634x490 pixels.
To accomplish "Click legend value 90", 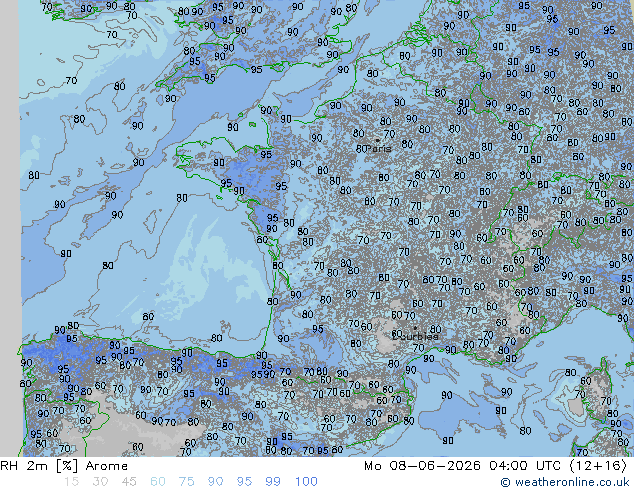I will 216,482.
